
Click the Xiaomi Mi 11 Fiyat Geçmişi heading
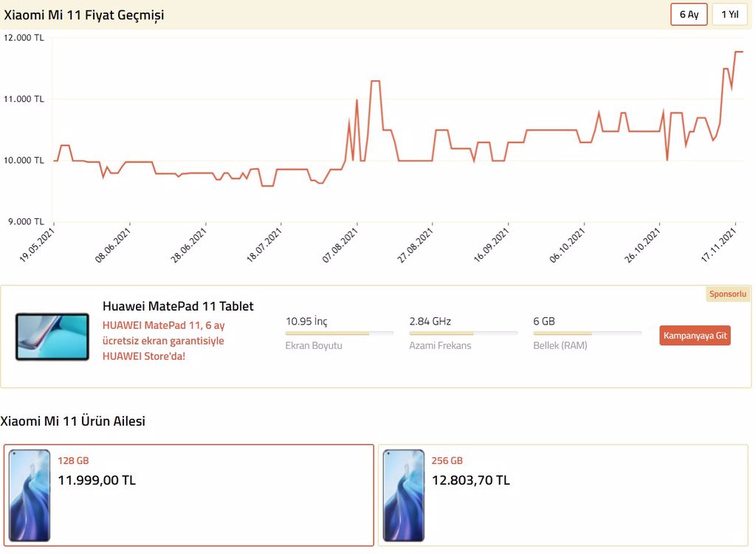tap(84, 15)
